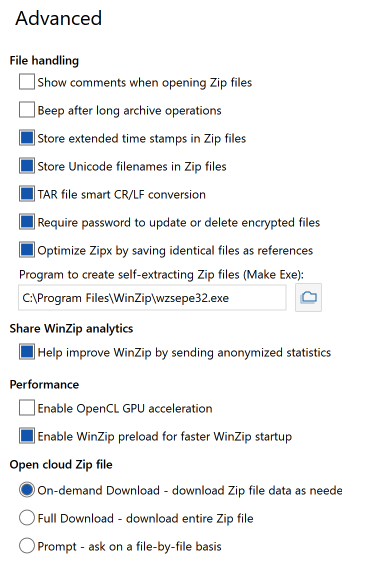The image size is (373, 564).
Task: Click the Share WinZip analytics heading
Action: pos(71,328)
